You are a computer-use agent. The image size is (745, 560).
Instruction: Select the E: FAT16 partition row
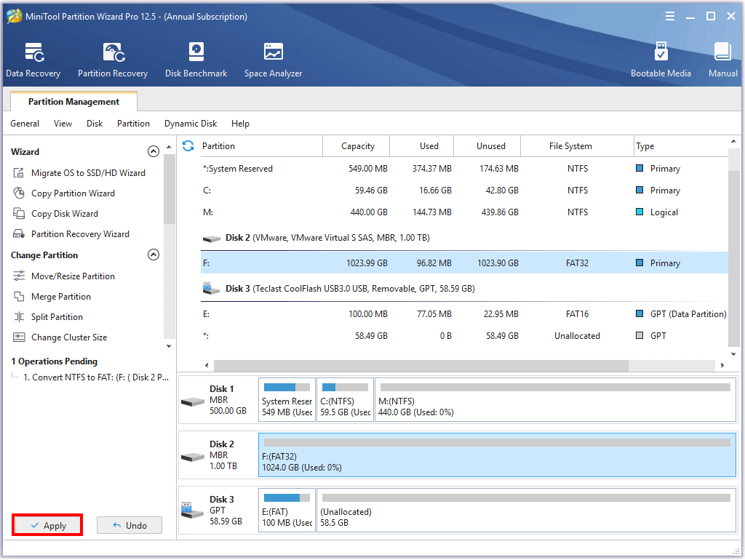464,314
